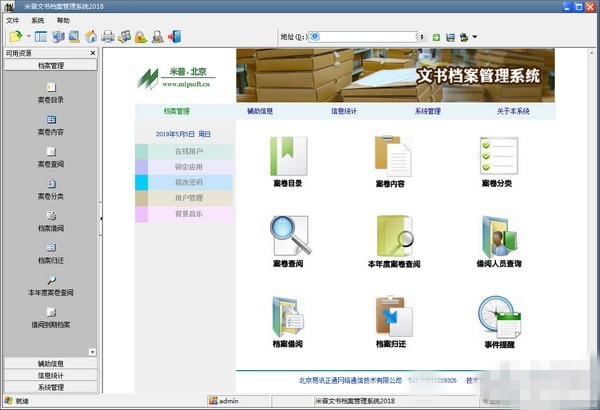Click the padlock lock toolbar icon
Image resolution: width=600 pixels, height=410 pixels.
tap(141, 37)
